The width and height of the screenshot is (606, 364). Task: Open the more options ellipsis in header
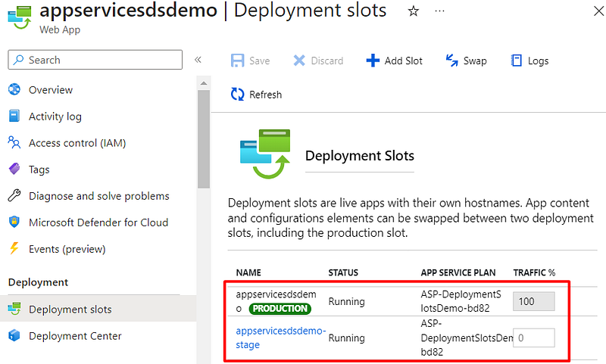click(440, 11)
